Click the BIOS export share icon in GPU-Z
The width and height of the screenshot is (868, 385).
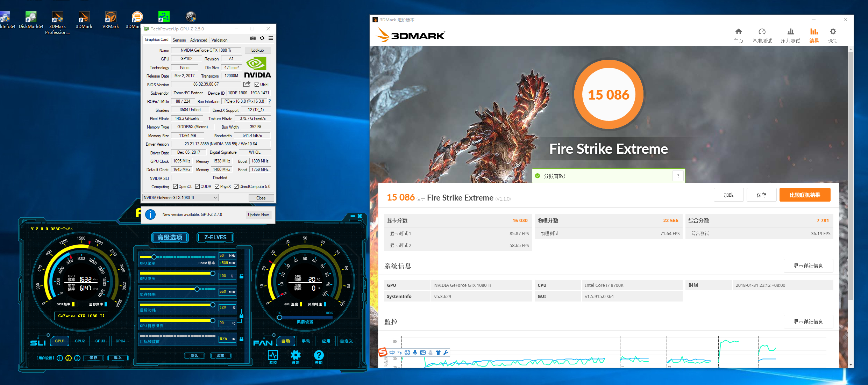pyautogui.click(x=247, y=84)
